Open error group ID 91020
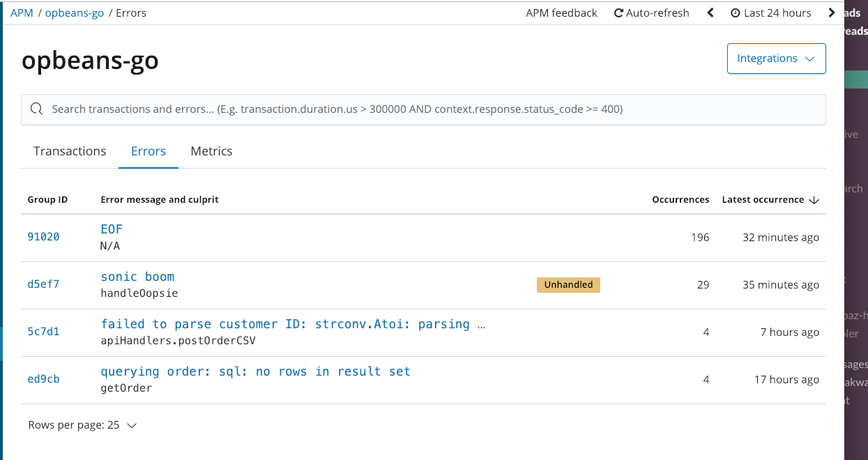 click(43, 237)
